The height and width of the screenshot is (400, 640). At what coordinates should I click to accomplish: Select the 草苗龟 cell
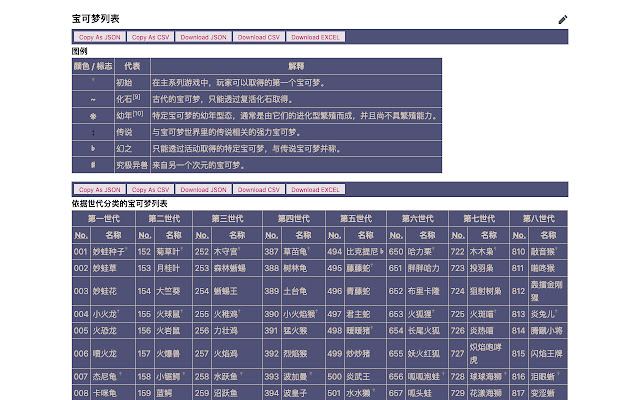click(x=303, y=251)
